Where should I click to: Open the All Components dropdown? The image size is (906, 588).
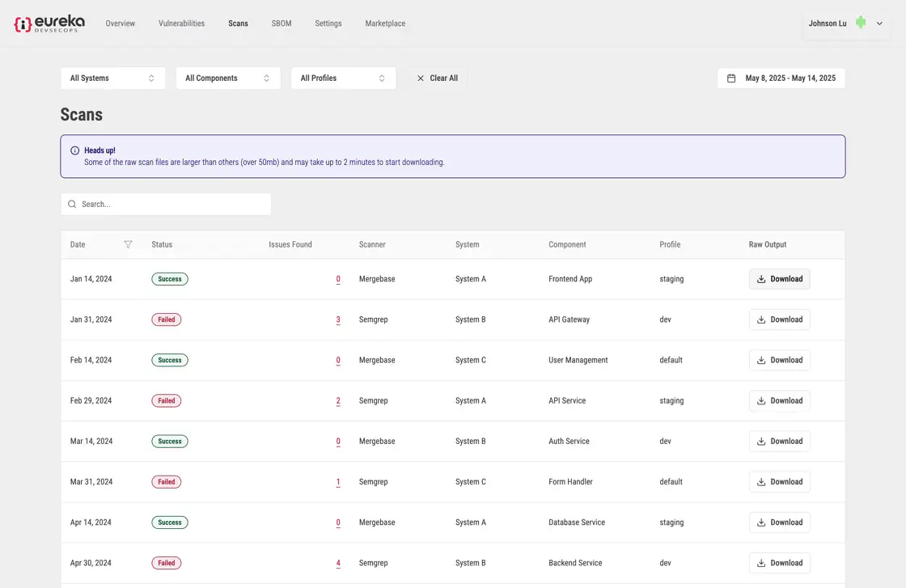tap(228, 78)
